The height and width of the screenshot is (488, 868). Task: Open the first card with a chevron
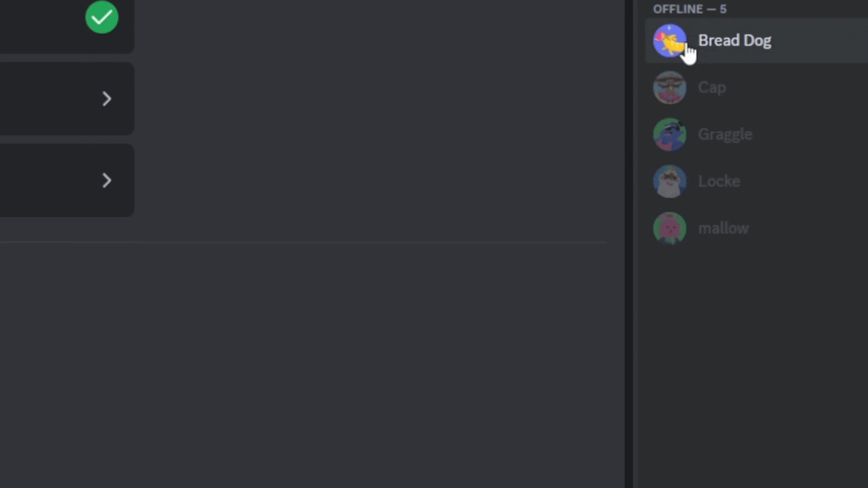(x=67, y=99)
